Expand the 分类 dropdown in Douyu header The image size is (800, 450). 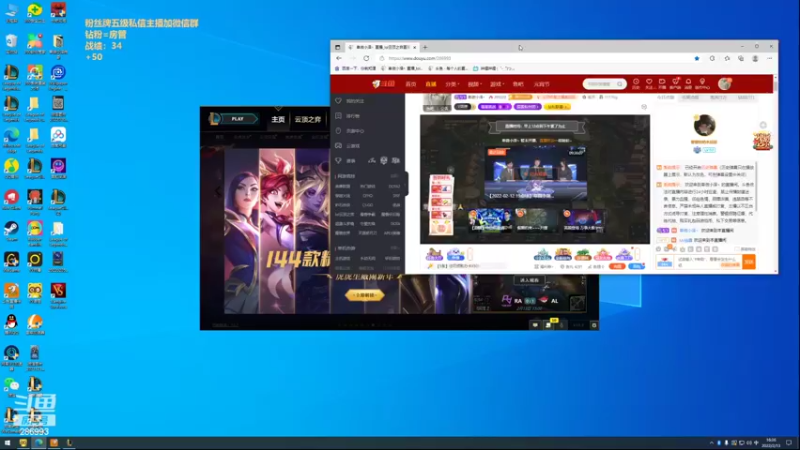[x=452, y=84]
